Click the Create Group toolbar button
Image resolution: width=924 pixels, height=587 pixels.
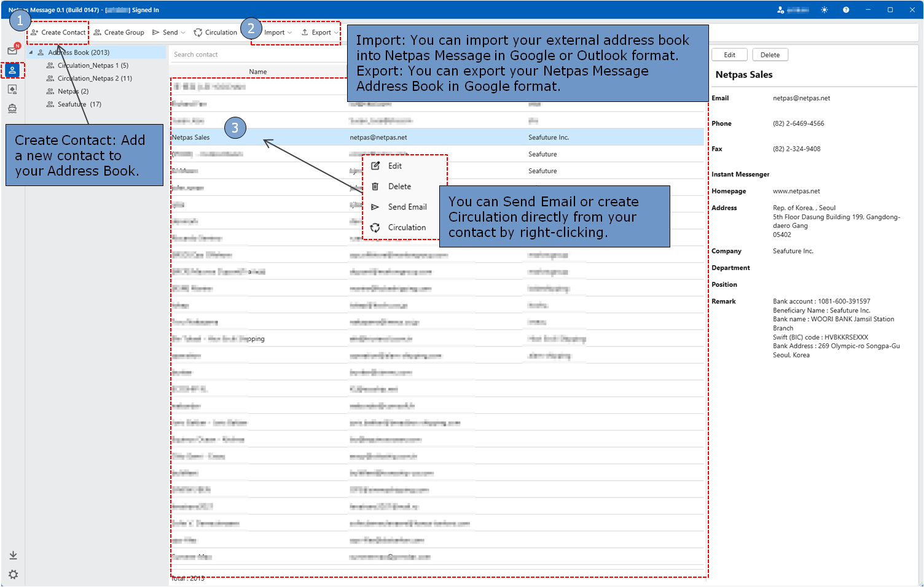(x=119, y=33)
